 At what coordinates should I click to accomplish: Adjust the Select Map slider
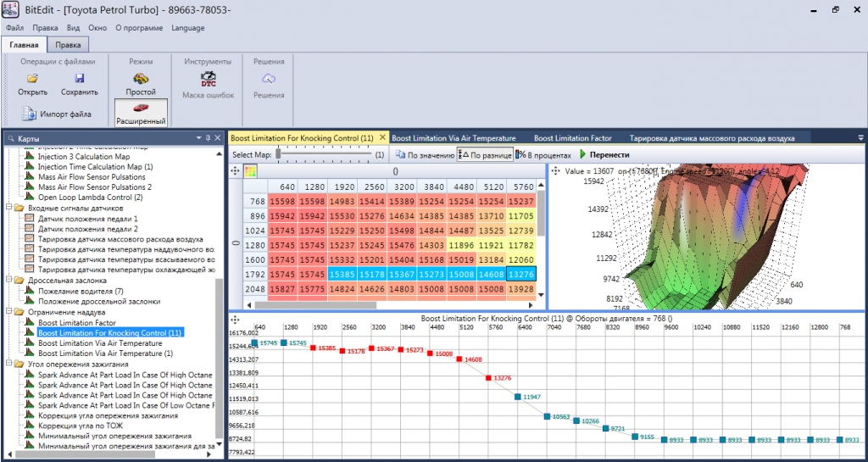[278, 155]
